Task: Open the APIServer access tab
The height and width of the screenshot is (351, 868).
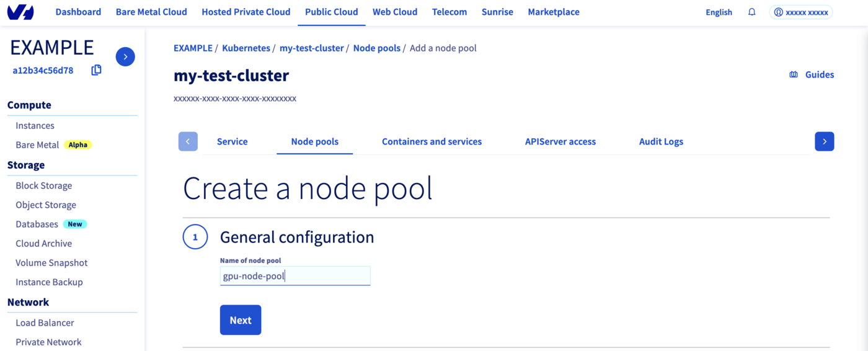Action: [x=560, y=141]
